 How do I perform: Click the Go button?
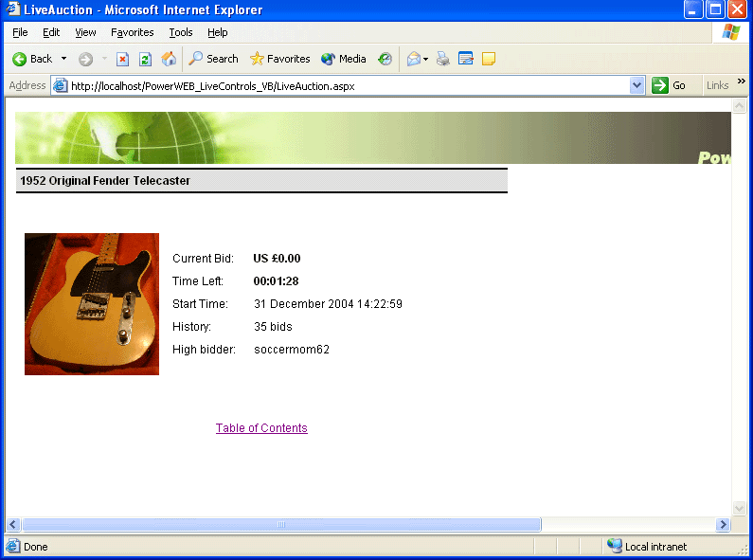669,85
